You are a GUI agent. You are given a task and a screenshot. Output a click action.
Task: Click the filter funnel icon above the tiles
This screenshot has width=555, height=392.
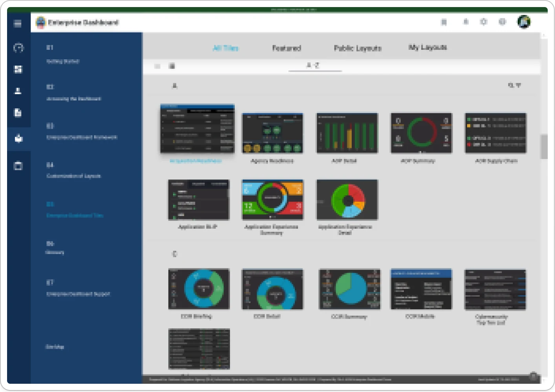(x=518, y=85)
